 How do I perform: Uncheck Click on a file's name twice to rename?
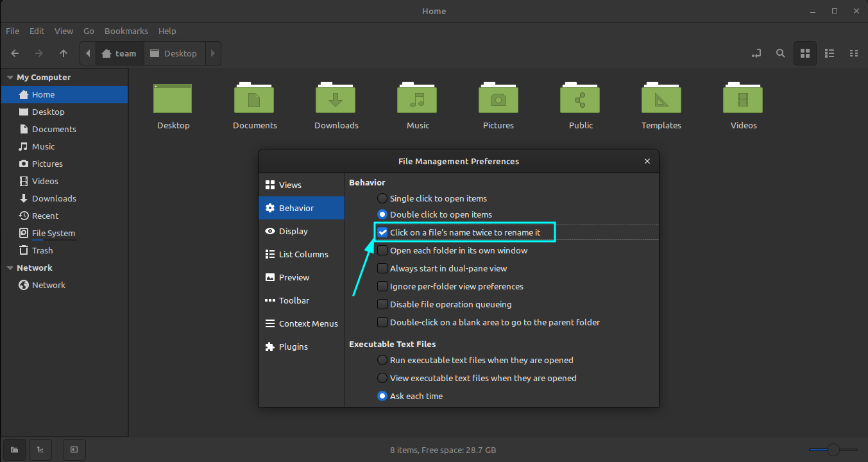(x=382, y=232)
